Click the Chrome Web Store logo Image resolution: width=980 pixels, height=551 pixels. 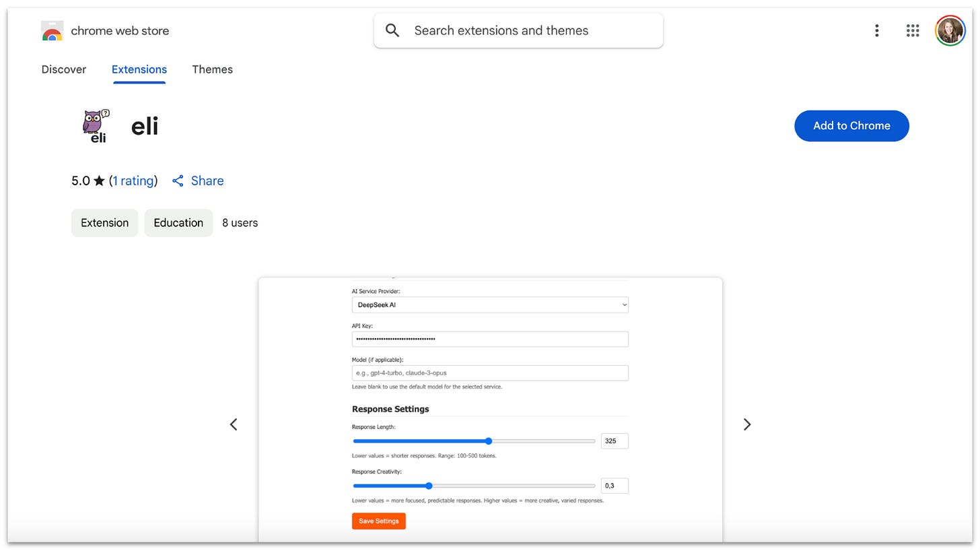click(x=52, y=31)
